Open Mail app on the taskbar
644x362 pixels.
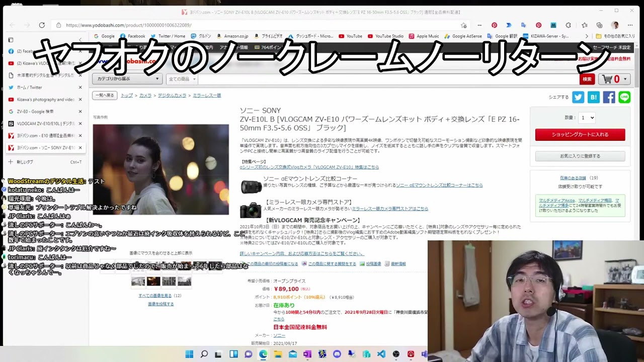(x=293, y=354)
